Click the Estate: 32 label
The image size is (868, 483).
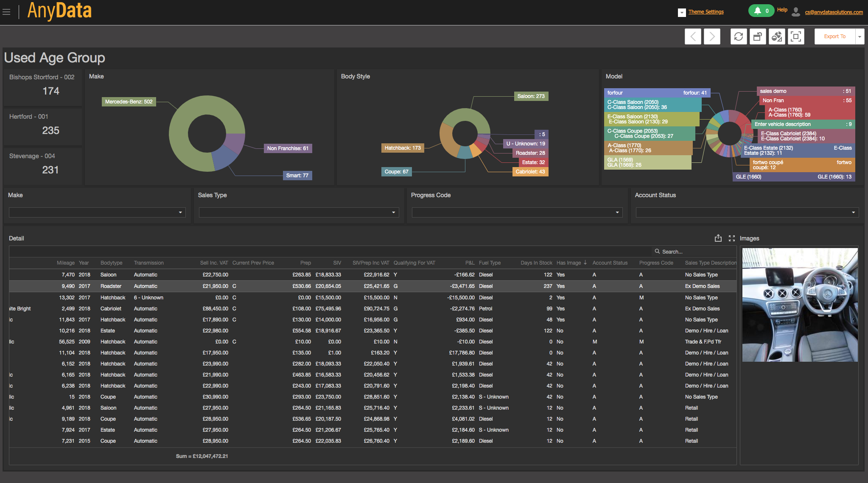pyautogui.click(x=533, y=162)
